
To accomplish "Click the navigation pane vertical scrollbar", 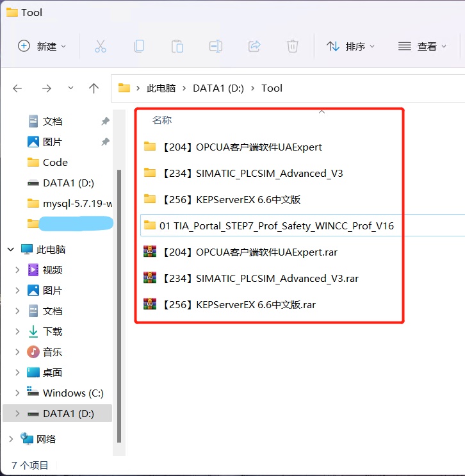I will [x=119, y=306].
